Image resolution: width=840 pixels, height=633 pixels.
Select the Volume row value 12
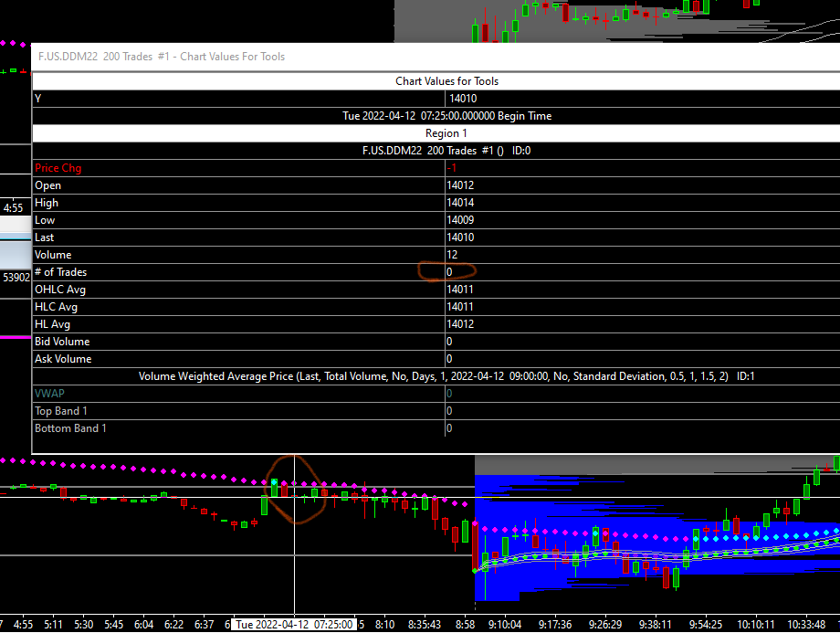click(x=452, y=255)
